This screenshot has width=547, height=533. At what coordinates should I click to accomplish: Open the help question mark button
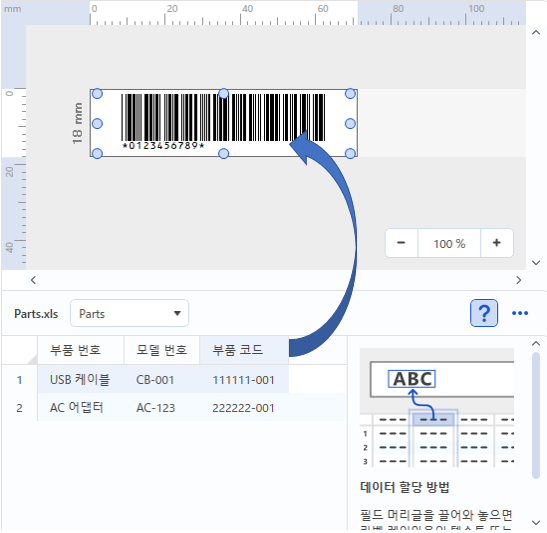[484, 313]
